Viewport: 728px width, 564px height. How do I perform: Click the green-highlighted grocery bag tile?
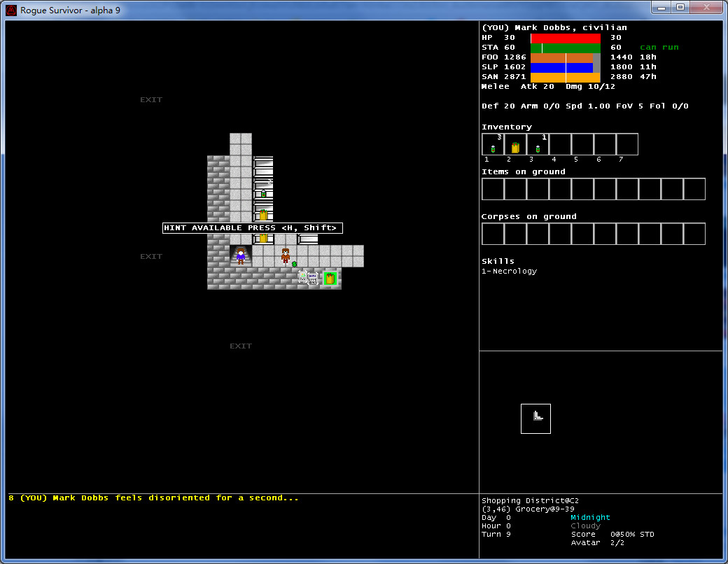coord(330,279)
